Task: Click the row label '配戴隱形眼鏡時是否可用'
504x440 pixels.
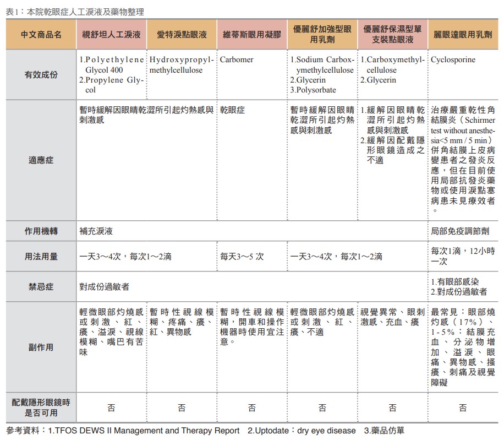Action: (41, 408)
